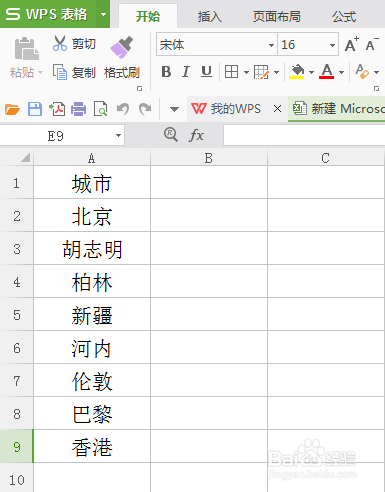Click the Cut scissors icon

pyautogui.click(x=60, y=44)
